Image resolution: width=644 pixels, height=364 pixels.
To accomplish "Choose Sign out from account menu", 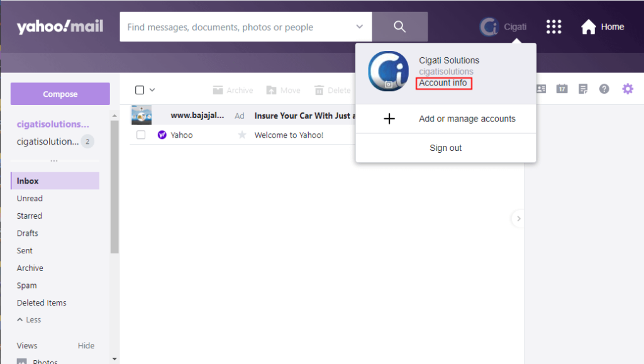I will [445, 148].
